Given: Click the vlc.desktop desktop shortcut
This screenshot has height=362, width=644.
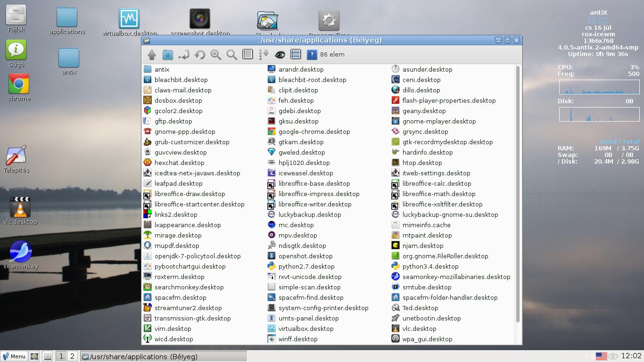Looking at the screenshot, I should (20, 211).
